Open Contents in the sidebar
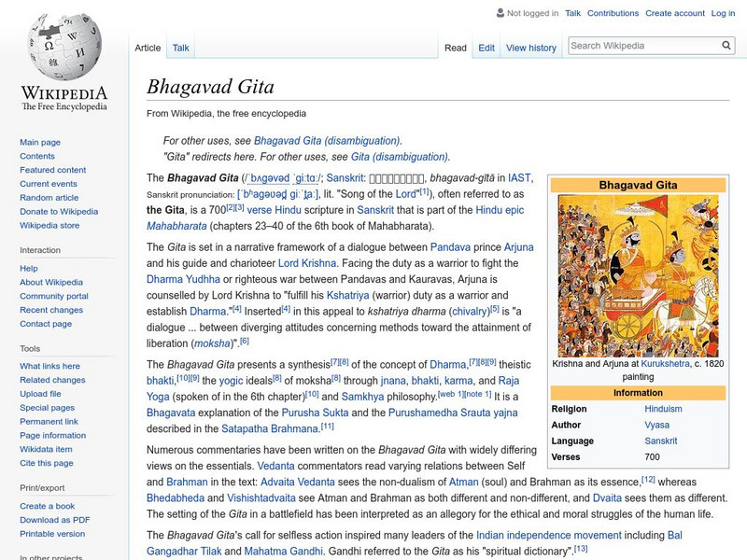747x560 pixels. click(37, 156)
